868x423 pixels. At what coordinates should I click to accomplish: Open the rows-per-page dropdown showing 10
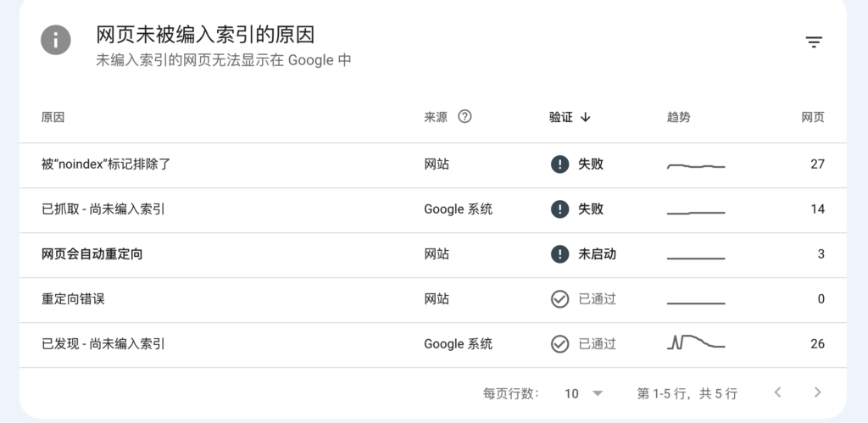[583, 393]
